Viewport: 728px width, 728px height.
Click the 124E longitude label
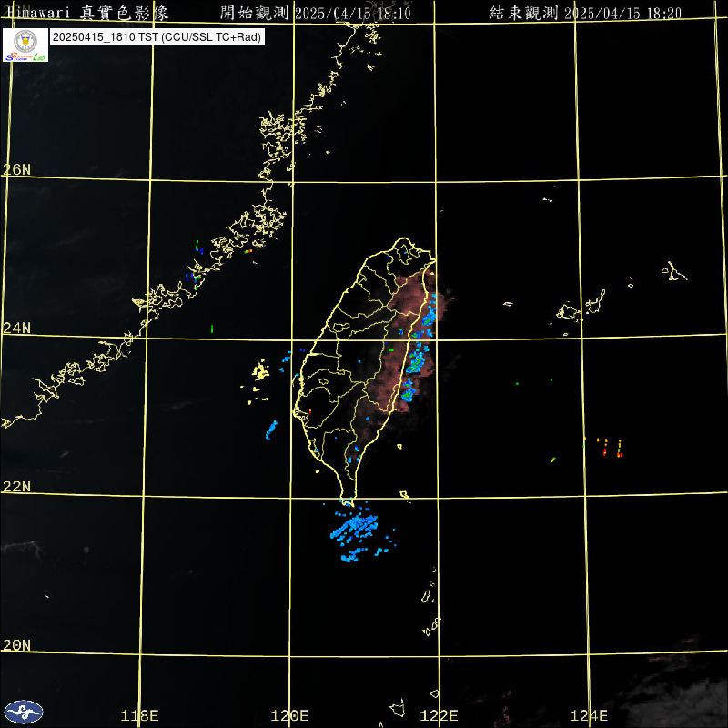[591, 715]
